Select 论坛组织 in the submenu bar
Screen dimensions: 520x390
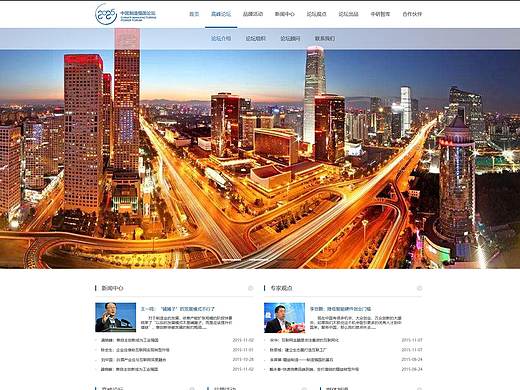click(256, 38)
